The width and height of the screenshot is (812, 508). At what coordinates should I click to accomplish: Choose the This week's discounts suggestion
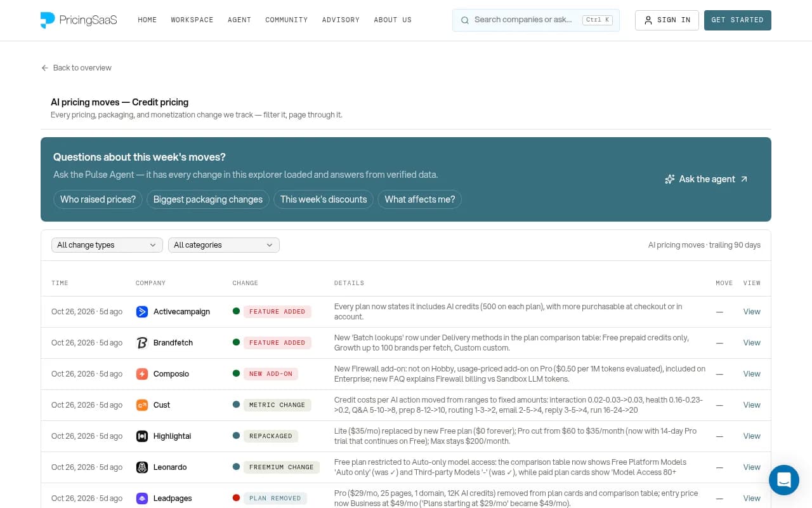pos(324,199)
